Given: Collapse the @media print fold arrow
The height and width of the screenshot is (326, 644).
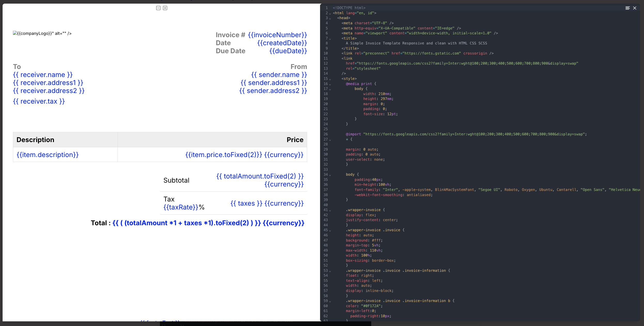Looking at the screenshot, I should pyautogui.click(x=330, y=84).
